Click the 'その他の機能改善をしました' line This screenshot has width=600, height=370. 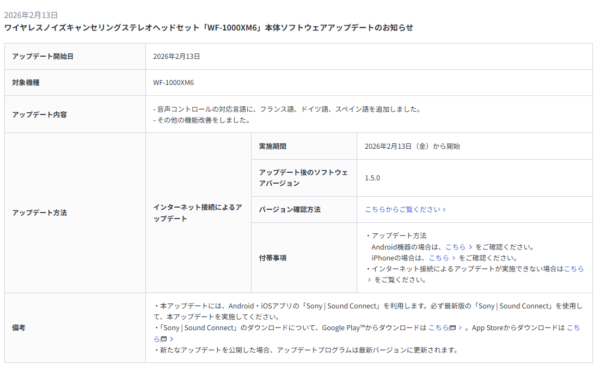202,120
